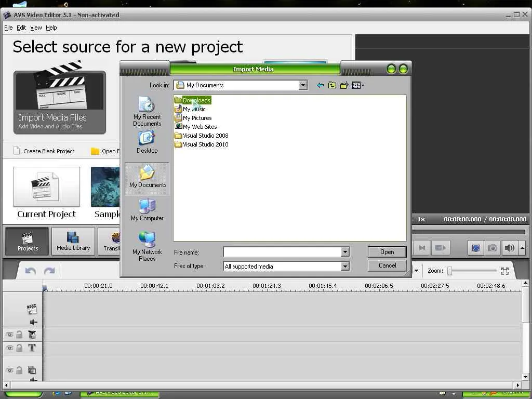Expand the Look in folder dropdown
532x399 pixels.
click(303, 85)
